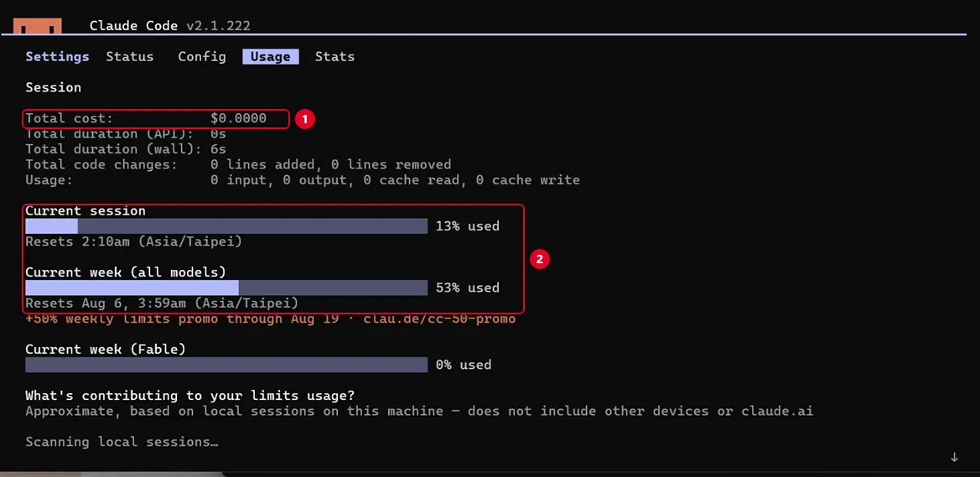This screenshot has width=980, height=477.
Task: Click the Resets Aug 6, 3:59am text
Action: click(162, 303)
